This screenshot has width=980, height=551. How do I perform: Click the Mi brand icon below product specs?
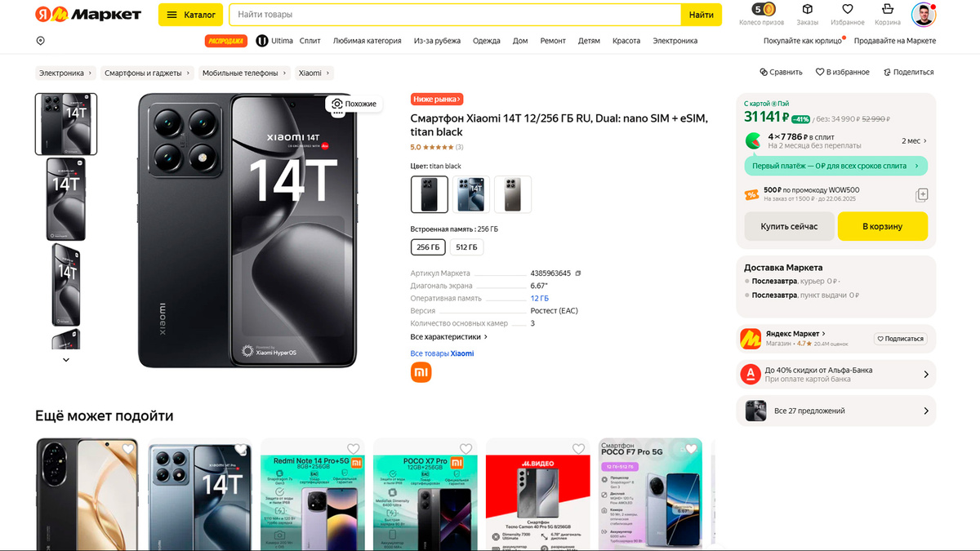[421, 372]
